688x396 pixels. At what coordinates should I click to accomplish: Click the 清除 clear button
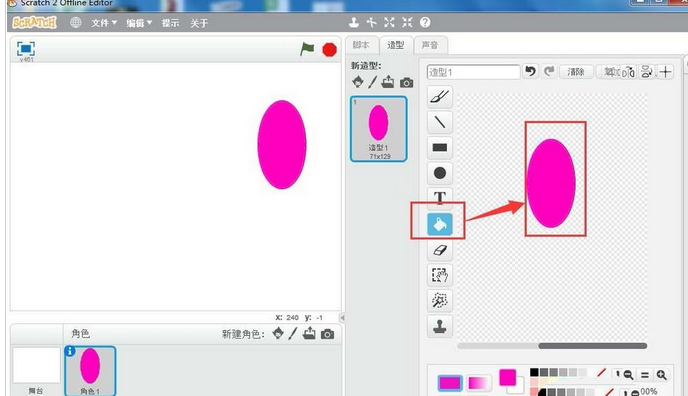point(576,71)
